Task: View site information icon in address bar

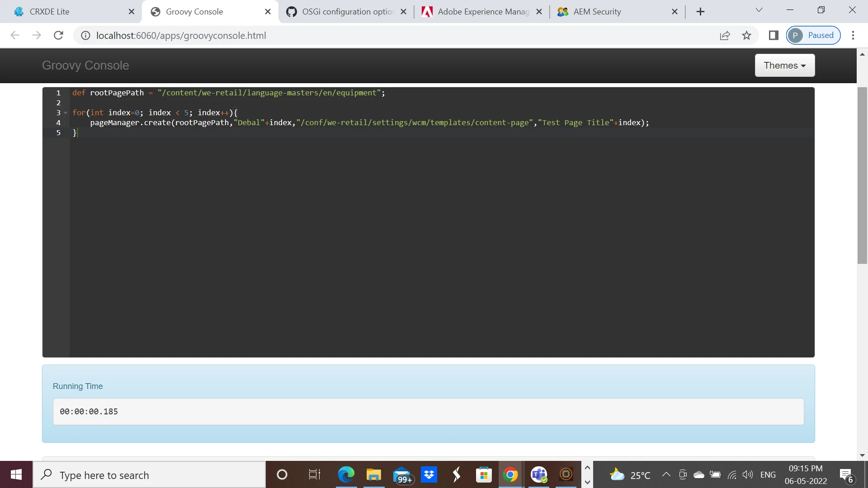Action: (85, 35)
